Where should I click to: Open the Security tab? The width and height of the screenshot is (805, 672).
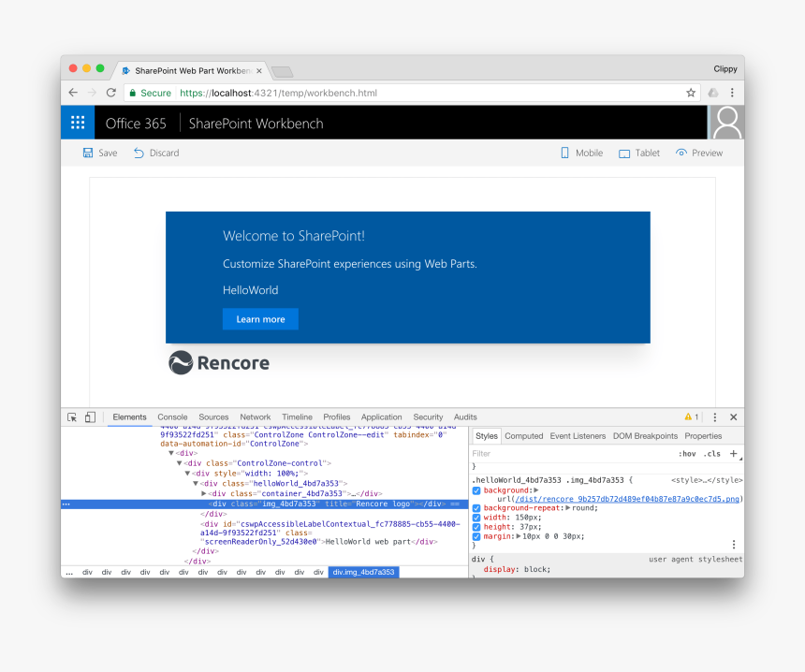(x=428, y=417)
